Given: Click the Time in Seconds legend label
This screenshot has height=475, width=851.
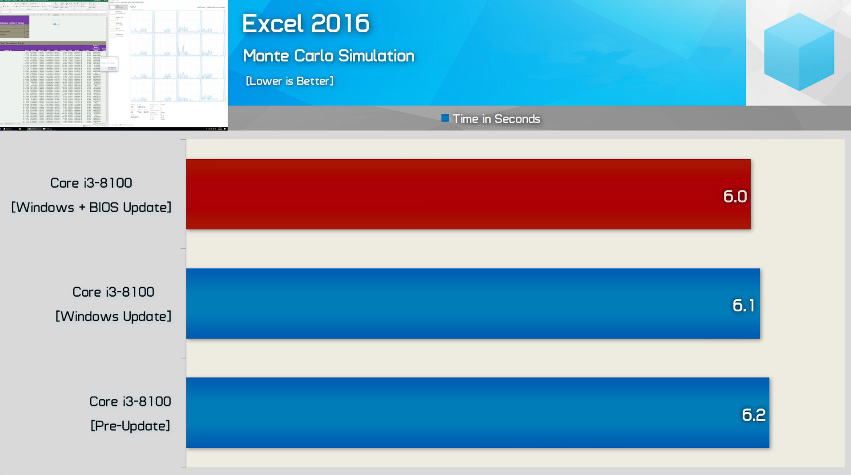Looking at the screenshot, I should 496,119.
